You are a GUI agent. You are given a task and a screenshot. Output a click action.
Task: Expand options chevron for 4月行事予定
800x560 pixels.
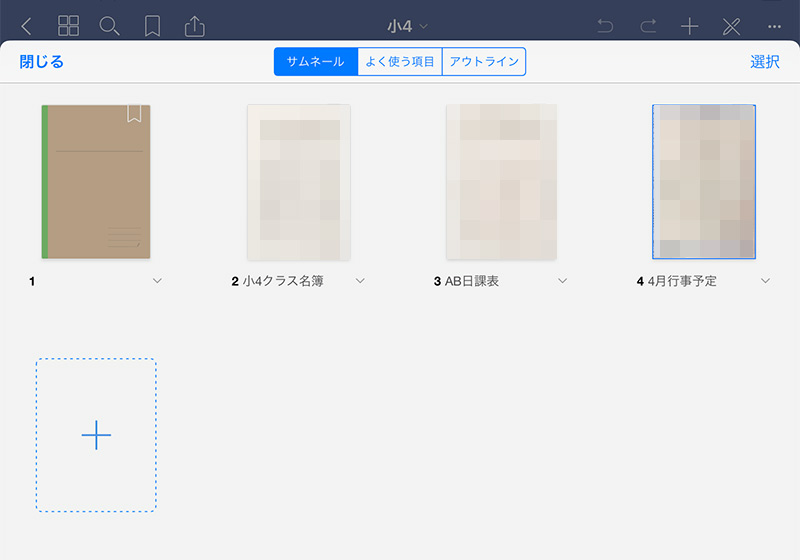(x=765, y=281)
